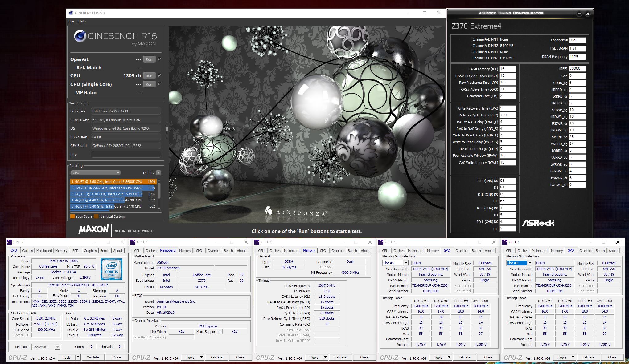Open Tools dropdown arrow in Slot #2 CPU-Z

click(x=449, y=357)
